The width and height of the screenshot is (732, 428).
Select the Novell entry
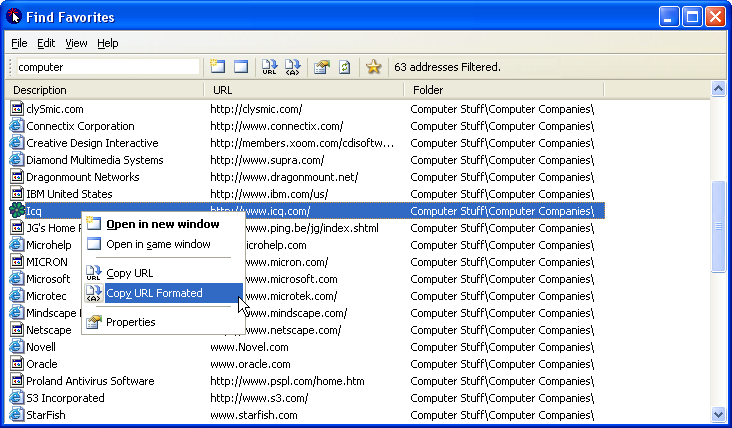tap(306, 347)
